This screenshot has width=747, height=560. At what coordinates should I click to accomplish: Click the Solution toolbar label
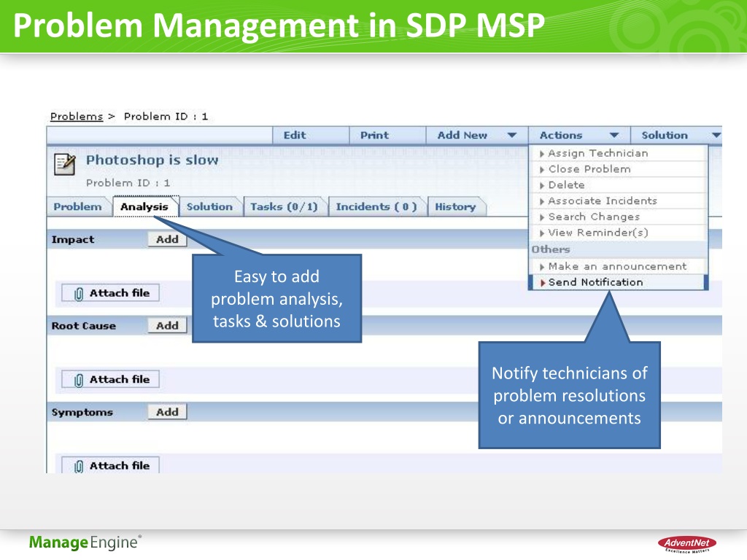pyautogui.click(x=665, y=135)
